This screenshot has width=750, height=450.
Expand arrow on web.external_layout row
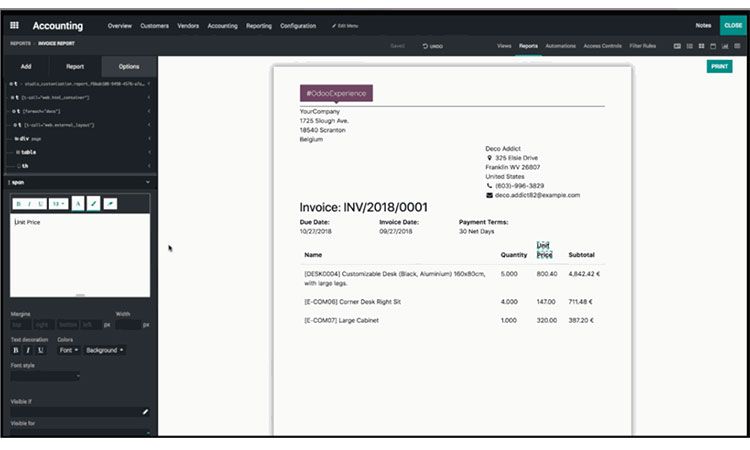[x=148, y=125]
